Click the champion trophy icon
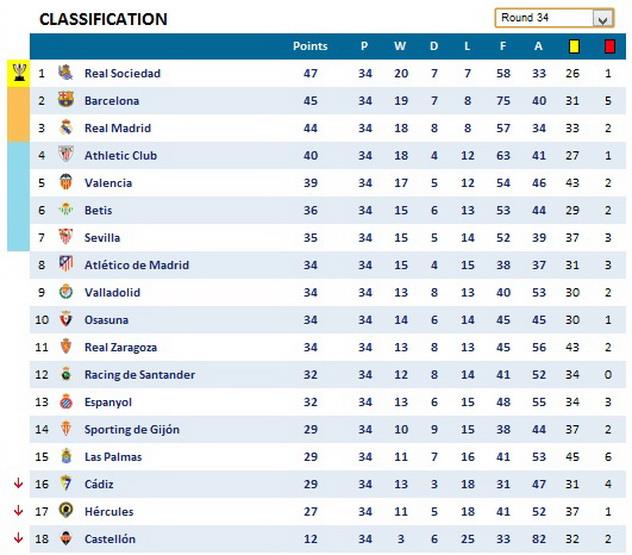The width and height of the screenshot is (632, 555). pos(19,72)
